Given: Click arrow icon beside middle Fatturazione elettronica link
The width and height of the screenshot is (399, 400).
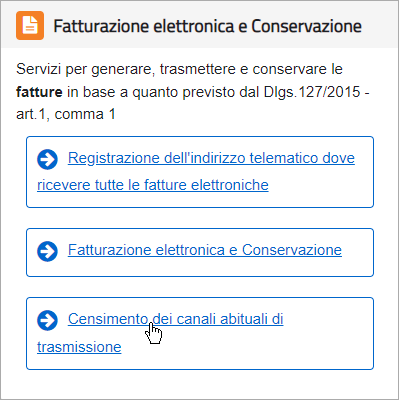Looking at the screenshot, I should click(x=47, y=251).
